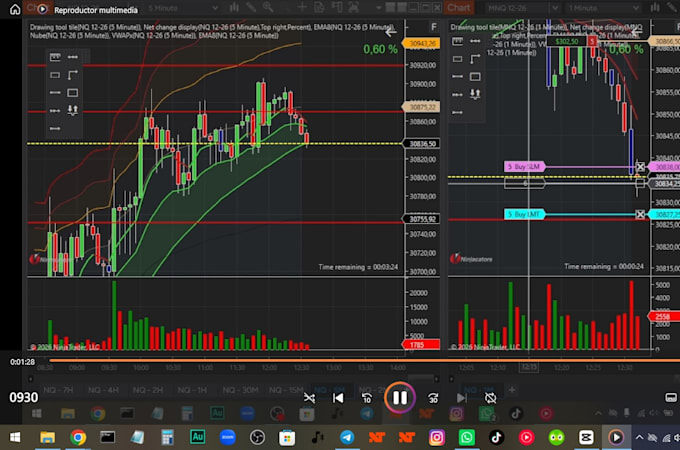
Task: Skip to the next track
Action: coord(461,398)
